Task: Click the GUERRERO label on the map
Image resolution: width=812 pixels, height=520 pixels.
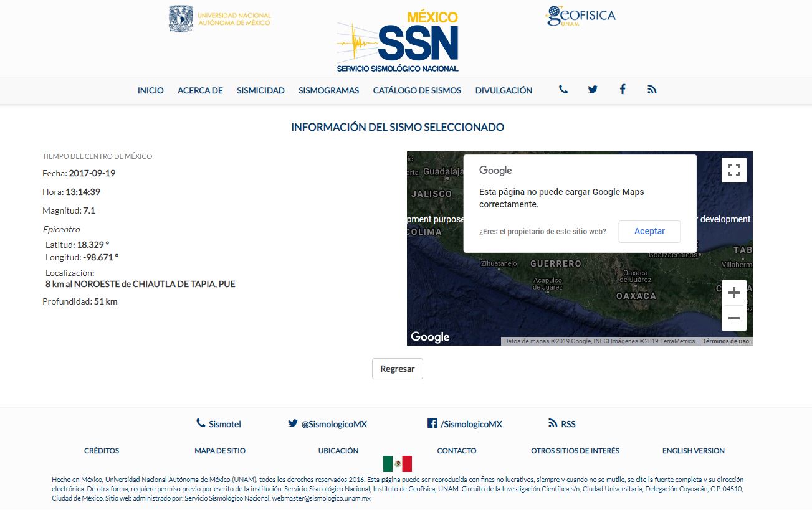Action: (x=556, y=263)
